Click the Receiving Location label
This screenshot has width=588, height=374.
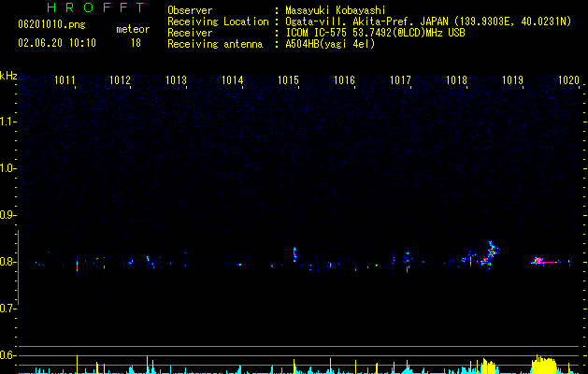click(x=218, y=22)
